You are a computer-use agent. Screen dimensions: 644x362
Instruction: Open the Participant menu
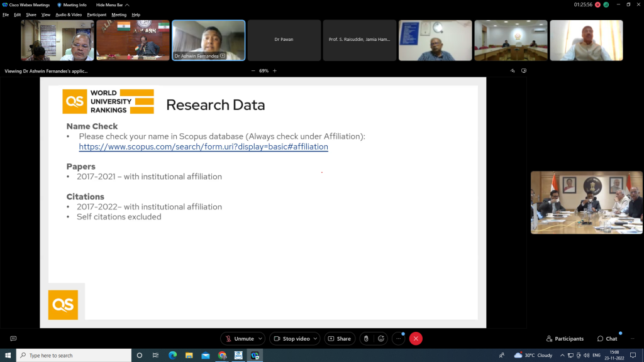[96, 15]
